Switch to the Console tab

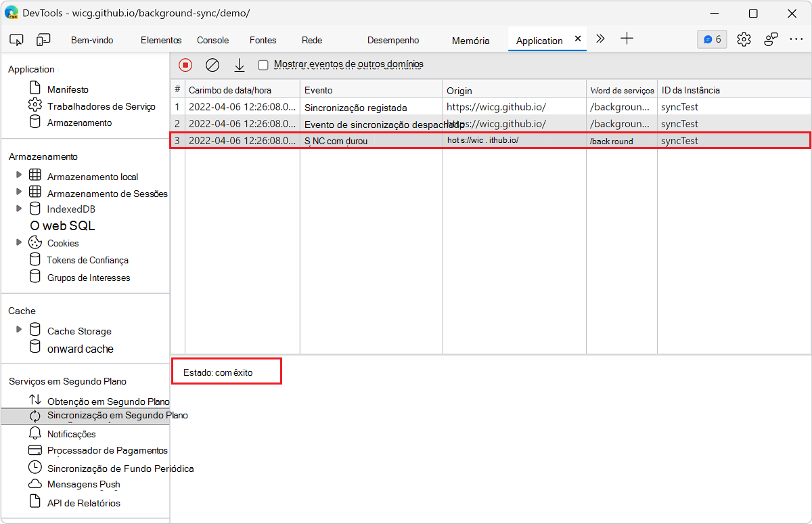click(212, 40)
